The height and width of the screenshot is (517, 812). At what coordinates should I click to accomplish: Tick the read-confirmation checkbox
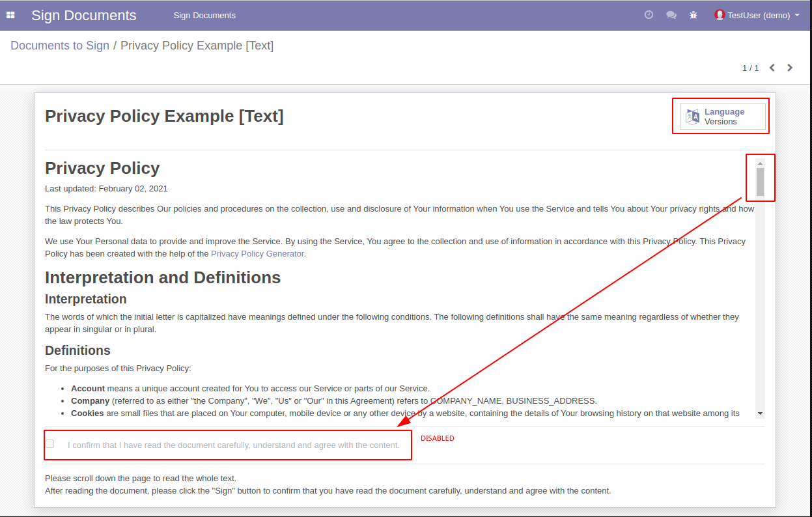(x=50, y=444)
